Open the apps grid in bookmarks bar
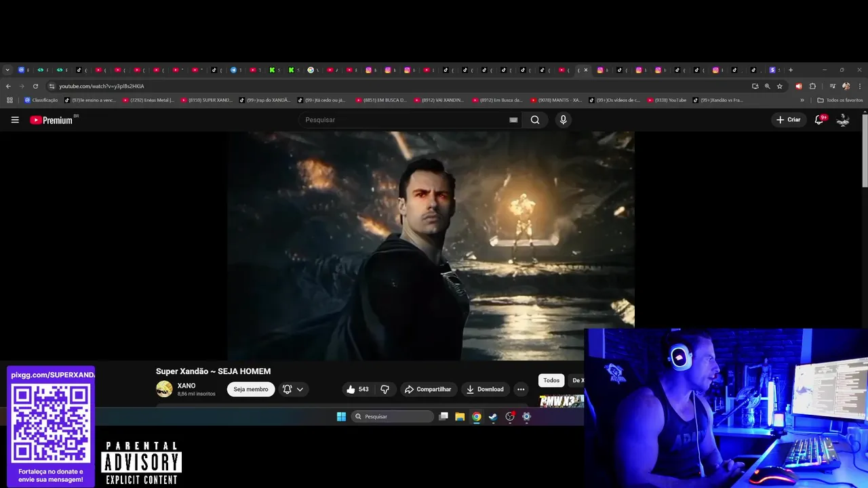The width and height of the screenshot is (868, 488). coord(9,100)
